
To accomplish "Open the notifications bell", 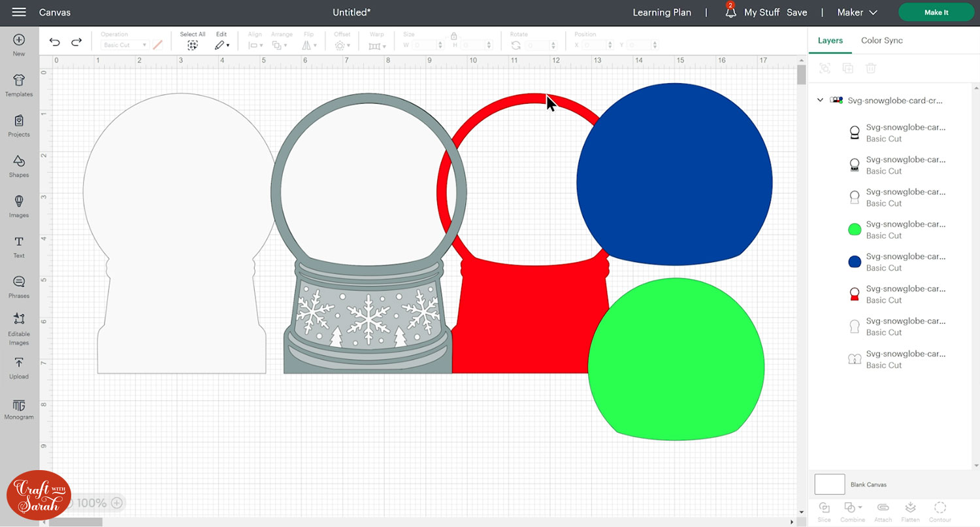I will tap(730, 12).
